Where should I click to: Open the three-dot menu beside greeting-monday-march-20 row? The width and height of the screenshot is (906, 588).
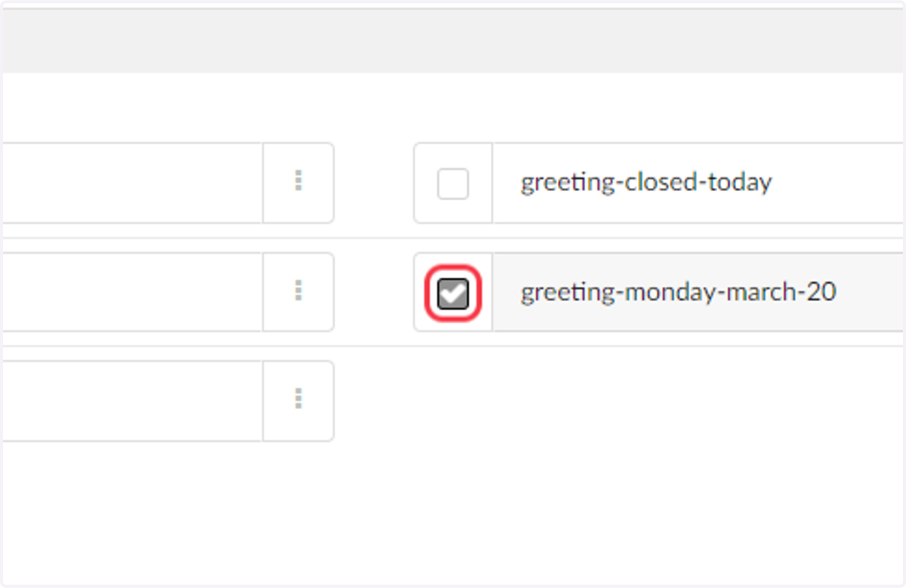[x=298, y=291]
